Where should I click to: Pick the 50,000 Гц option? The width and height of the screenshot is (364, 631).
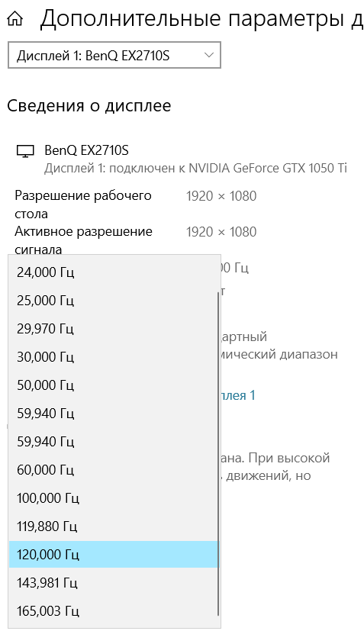pos(113,385)
